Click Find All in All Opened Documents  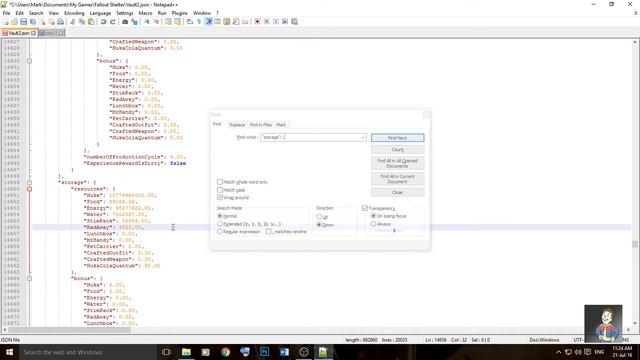pos(397,163)
